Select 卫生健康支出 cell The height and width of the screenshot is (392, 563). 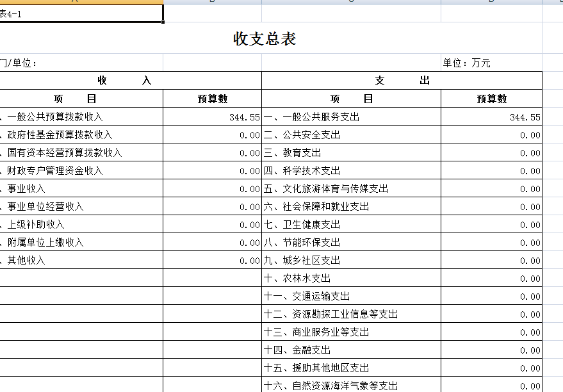(352, 224)
